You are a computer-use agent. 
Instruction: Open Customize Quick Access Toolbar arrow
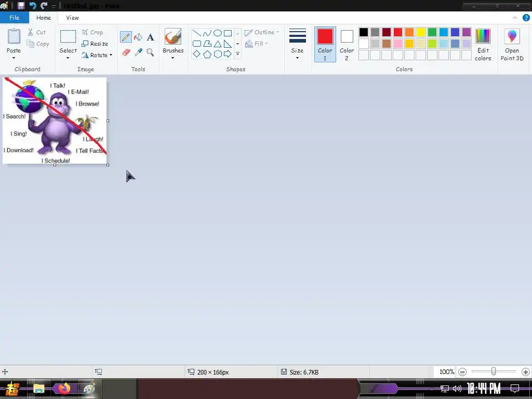pyautogui.click(x=54, y=6)
